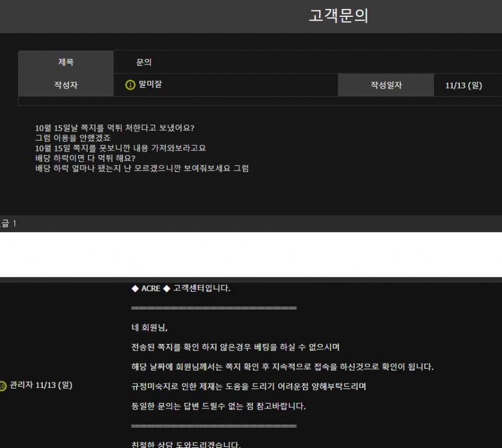The width and height of the screenshot is (502, 448).
Task: Click the level 1 badge icon beside 말미잘
Action: (130, 85)
